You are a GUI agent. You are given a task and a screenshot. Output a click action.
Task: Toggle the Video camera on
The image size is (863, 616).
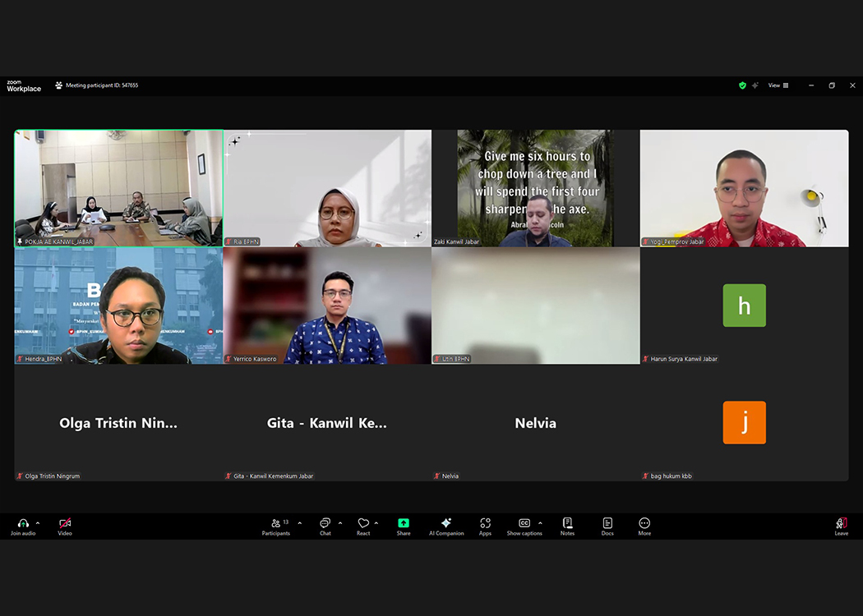point(65,524)
